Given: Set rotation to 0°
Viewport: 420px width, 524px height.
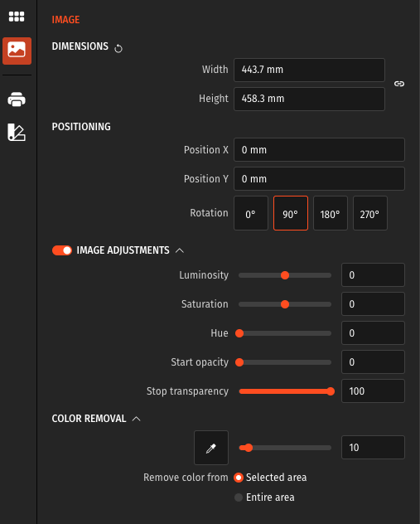Looking at the screenshot, I should click(x=251, y=213).
